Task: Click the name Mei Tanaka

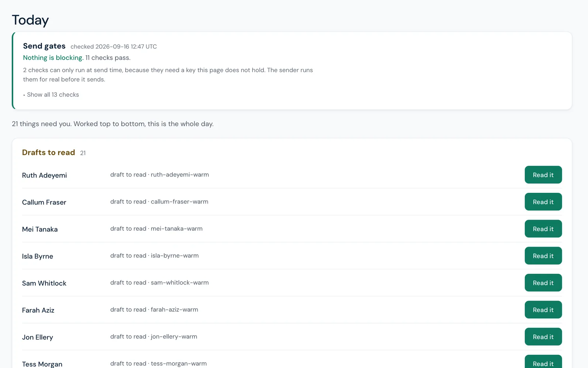Action: (40, 229)
